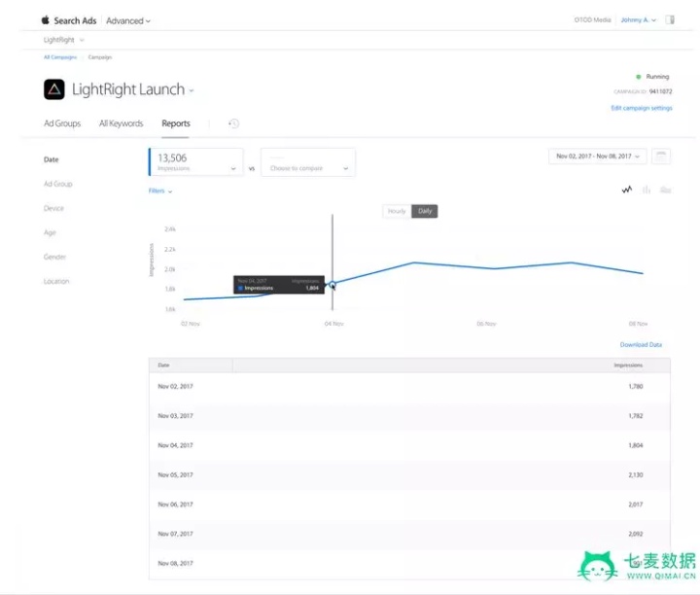Expand the Filters option
Viewport: 700px width, 595px height.
click(x=160, y=192)
